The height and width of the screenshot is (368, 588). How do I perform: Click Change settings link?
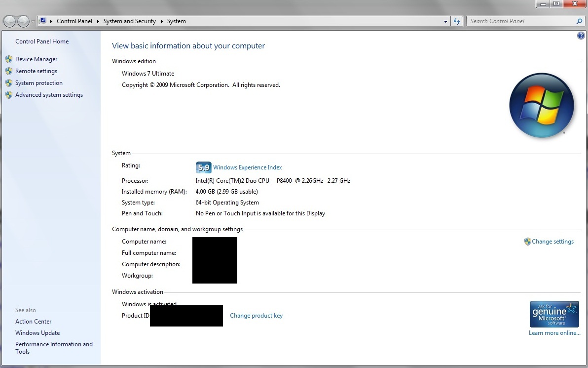(553, 242)
